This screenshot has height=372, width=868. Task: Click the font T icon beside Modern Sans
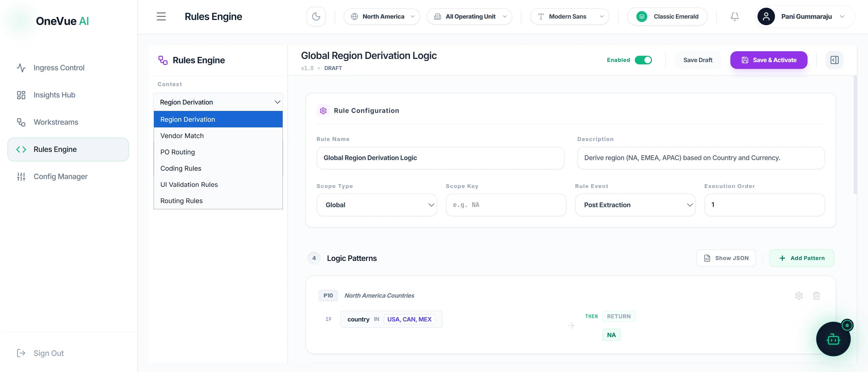click(541, 17)
